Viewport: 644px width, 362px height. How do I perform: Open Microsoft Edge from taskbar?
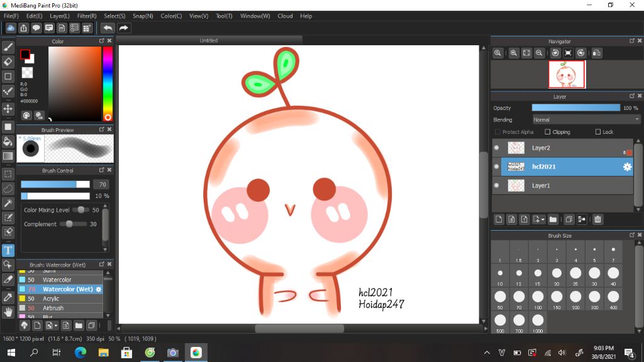[x=80, y=353]
